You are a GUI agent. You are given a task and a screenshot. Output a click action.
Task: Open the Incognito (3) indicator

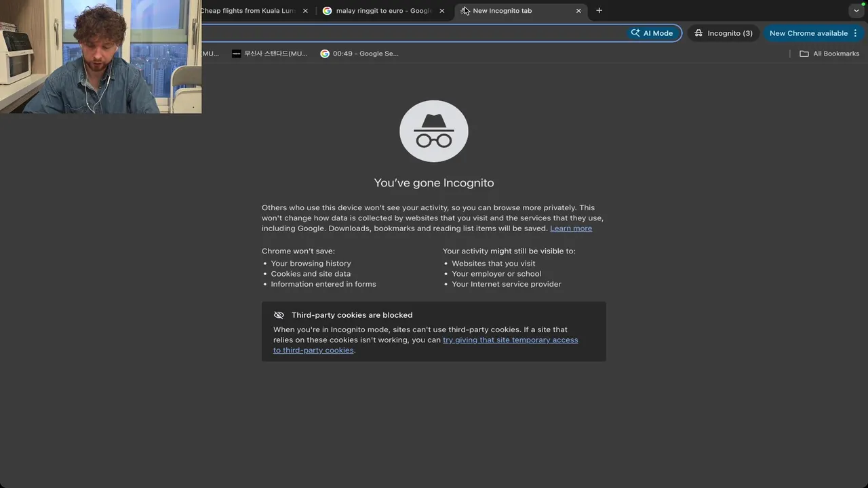coord(724,33)
